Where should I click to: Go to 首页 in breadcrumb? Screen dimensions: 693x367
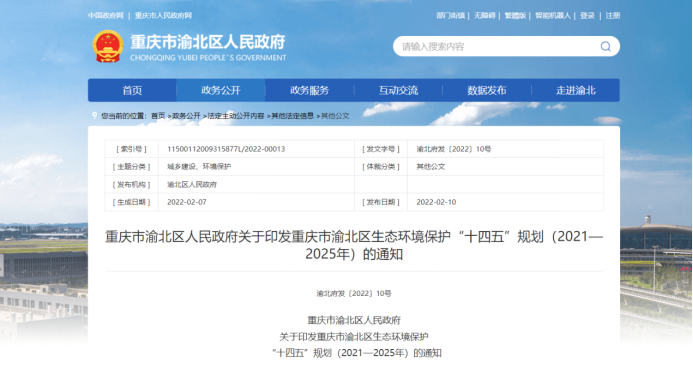point(158,116)
